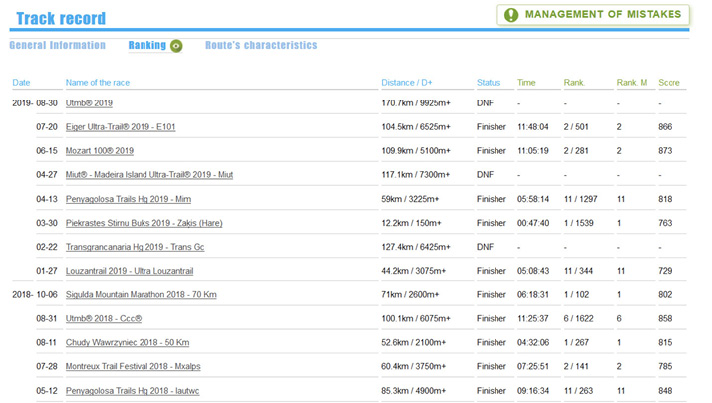Open Penyagolosa Trails Hg 2019 - Mim link
The image size is (712, 403).
[x=129, y=199]
